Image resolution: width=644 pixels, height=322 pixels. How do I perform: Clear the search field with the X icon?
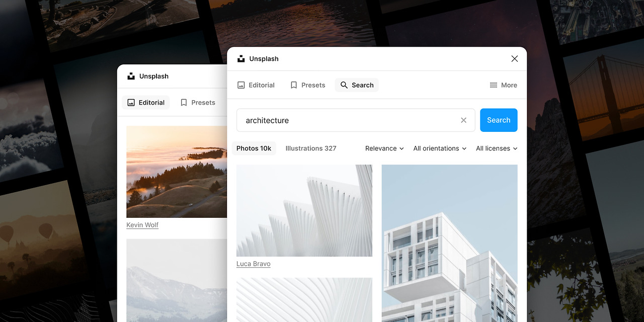pyautogui.click(x=463, y=120)
